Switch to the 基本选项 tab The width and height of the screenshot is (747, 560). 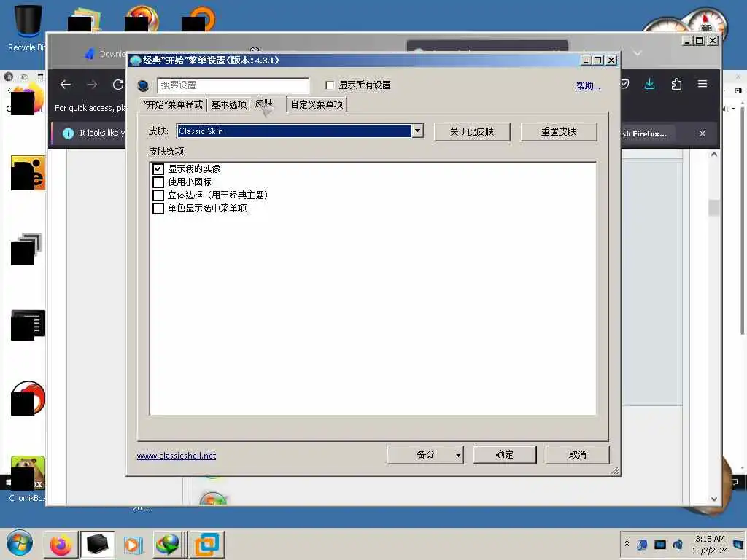[228, 105]
